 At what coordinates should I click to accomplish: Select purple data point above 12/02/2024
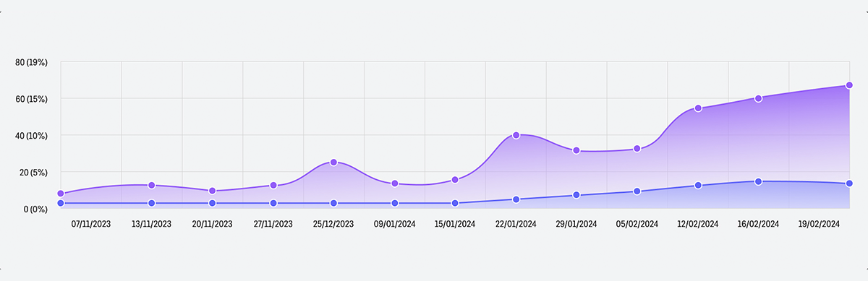point(698,108)
